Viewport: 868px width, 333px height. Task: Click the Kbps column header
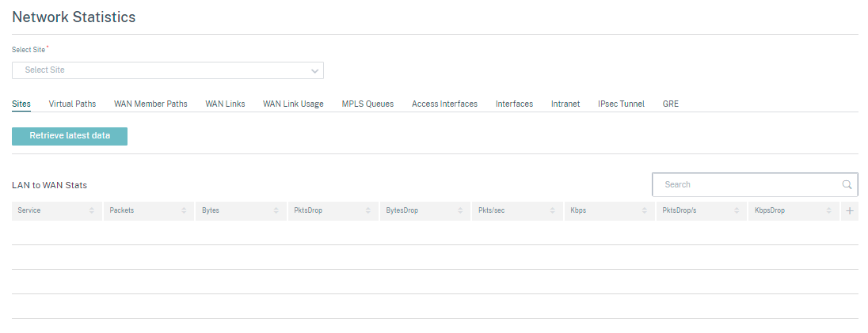pyautogui.click(x=610, y=210)
